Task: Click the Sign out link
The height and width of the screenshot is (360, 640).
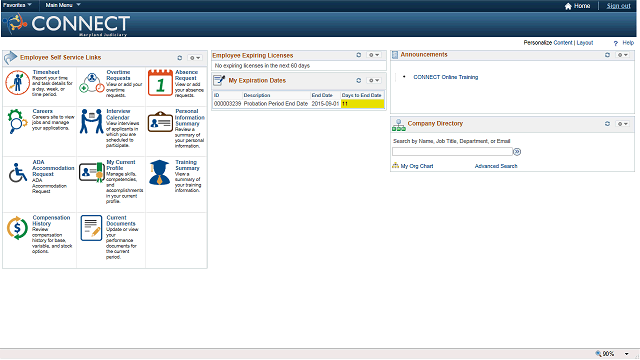Action: point(618,6)
